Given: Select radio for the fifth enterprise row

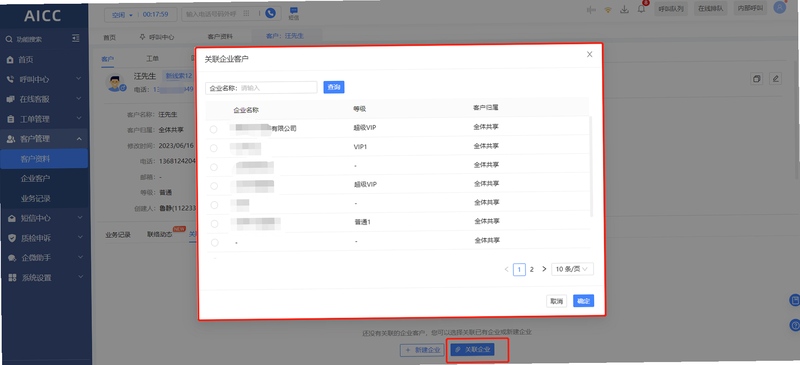Looking at the screenshot, I should tap(214, 205).
